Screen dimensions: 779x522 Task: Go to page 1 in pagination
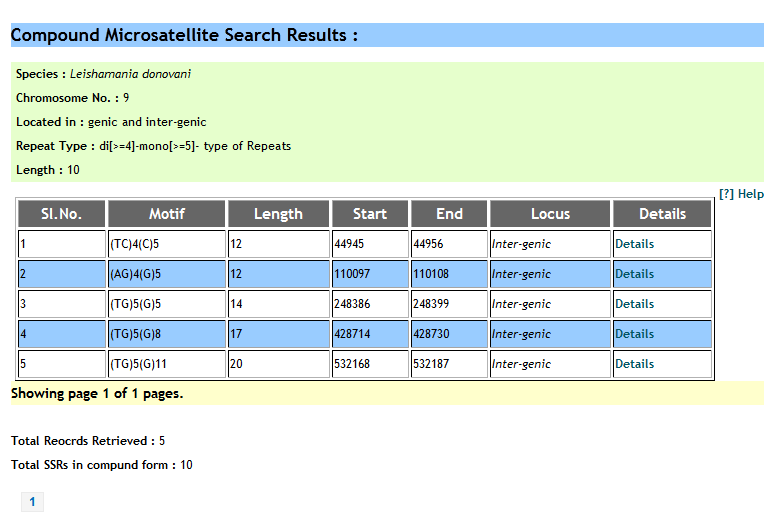click(x=32, y=502)
